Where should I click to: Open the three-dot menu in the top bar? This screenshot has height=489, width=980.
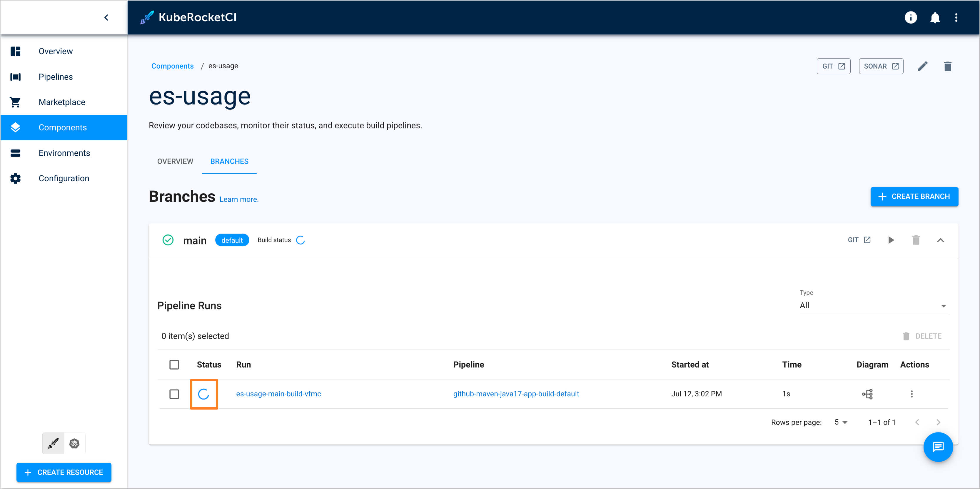957,17
